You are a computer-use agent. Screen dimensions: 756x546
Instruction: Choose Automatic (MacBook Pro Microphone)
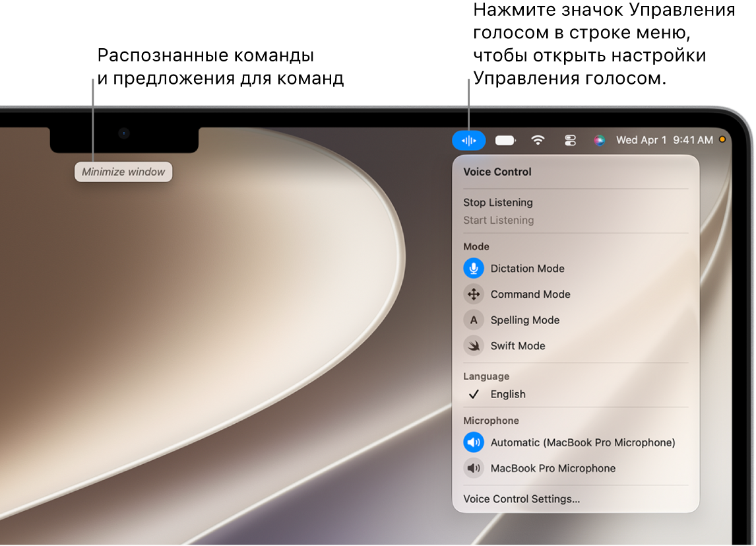click(x=583, y=442)
